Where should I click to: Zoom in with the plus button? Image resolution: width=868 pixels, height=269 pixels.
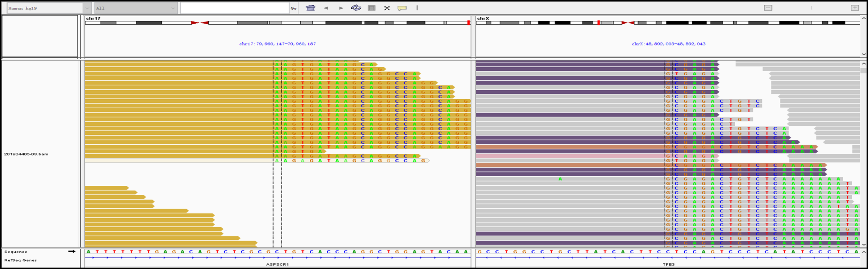[855, 8]
